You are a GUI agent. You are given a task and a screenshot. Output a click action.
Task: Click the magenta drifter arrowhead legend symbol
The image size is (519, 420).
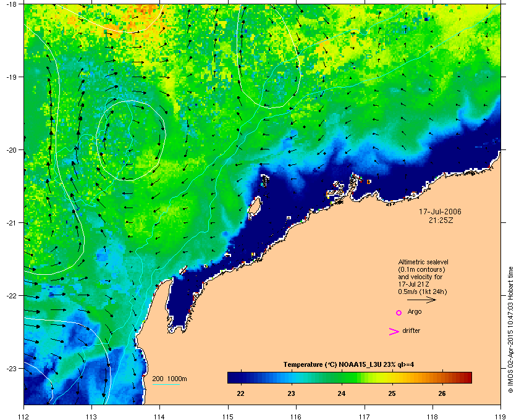click(394, 332)
